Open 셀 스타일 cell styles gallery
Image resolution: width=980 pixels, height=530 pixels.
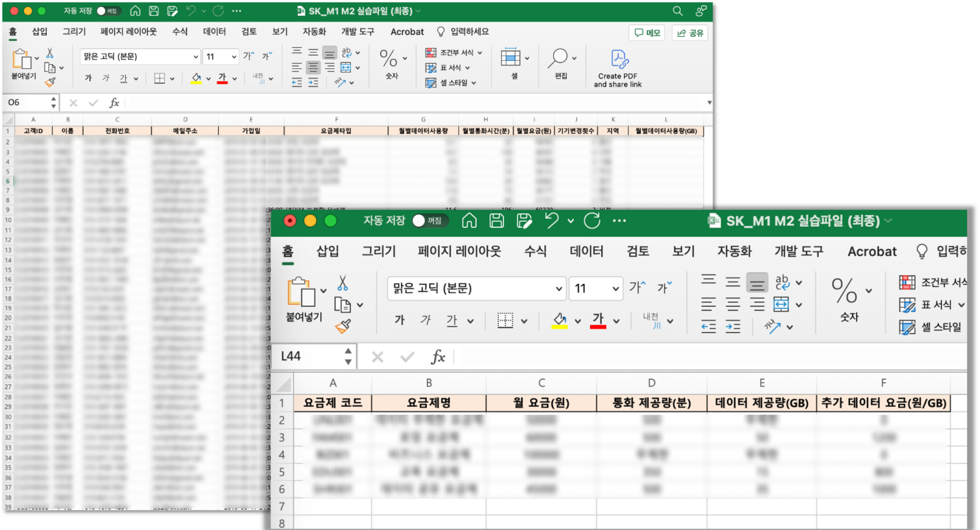coord(941,327)
